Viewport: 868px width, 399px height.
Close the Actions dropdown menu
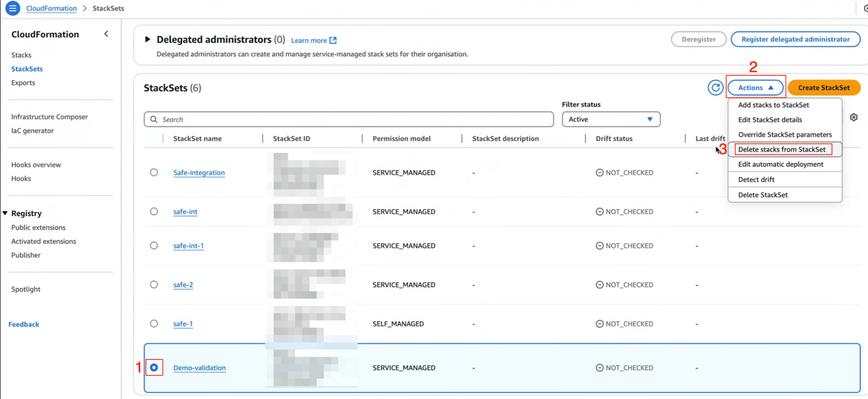(755, 88)
